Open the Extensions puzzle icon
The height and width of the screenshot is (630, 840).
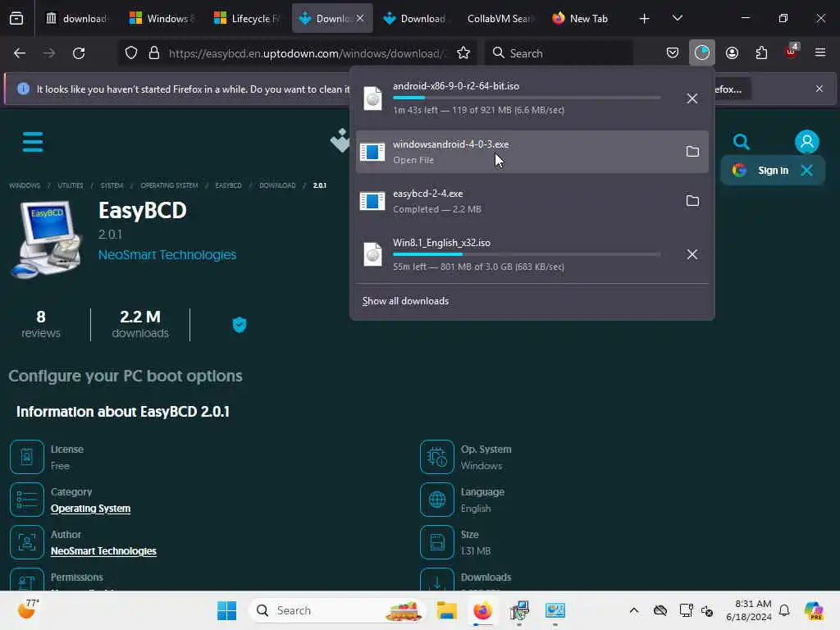click(761, 53)
